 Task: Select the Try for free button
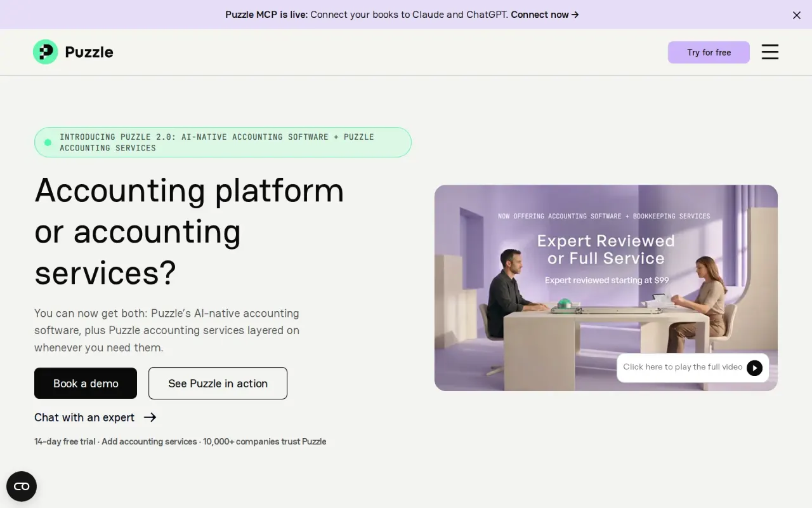(709, 52)
